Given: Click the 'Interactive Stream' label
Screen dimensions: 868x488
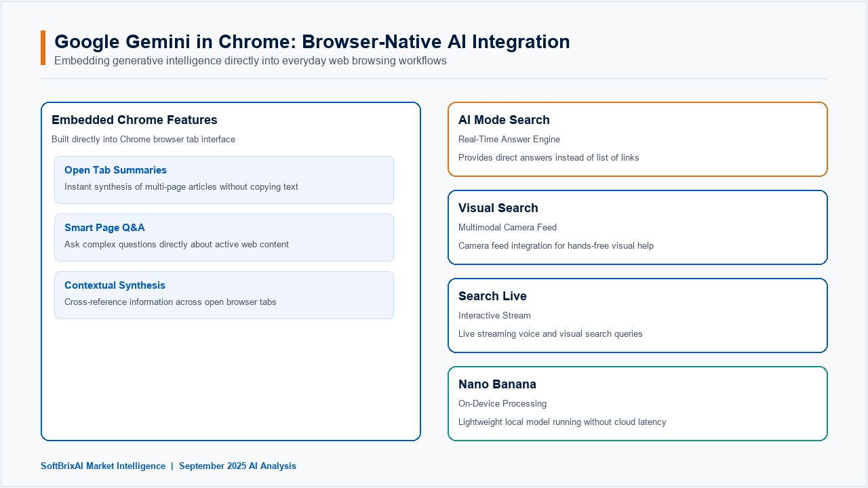Looking at the screenshot, I should pos(494,316).
